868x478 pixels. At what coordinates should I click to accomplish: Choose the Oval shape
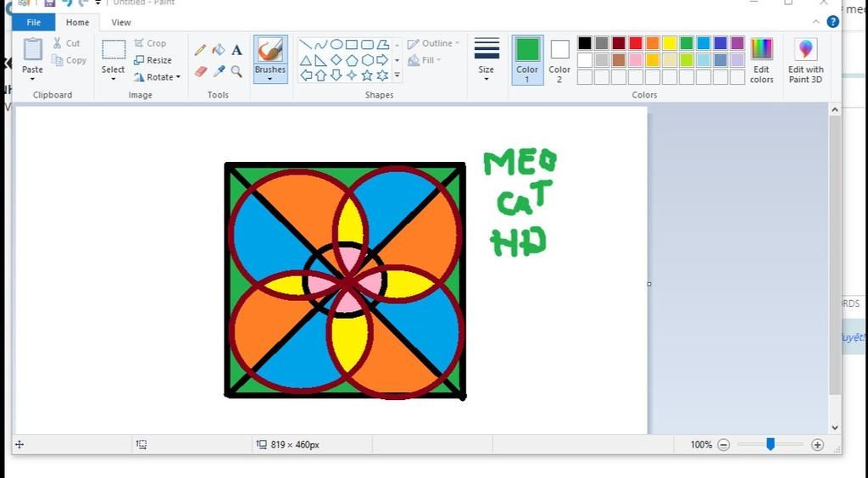[x=336, y=44]
